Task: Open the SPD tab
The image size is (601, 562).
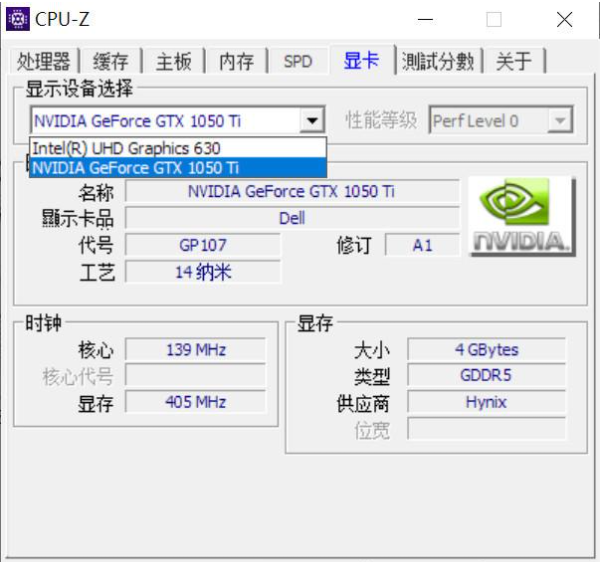Action: pyautogui.click(x=298, y=61)
